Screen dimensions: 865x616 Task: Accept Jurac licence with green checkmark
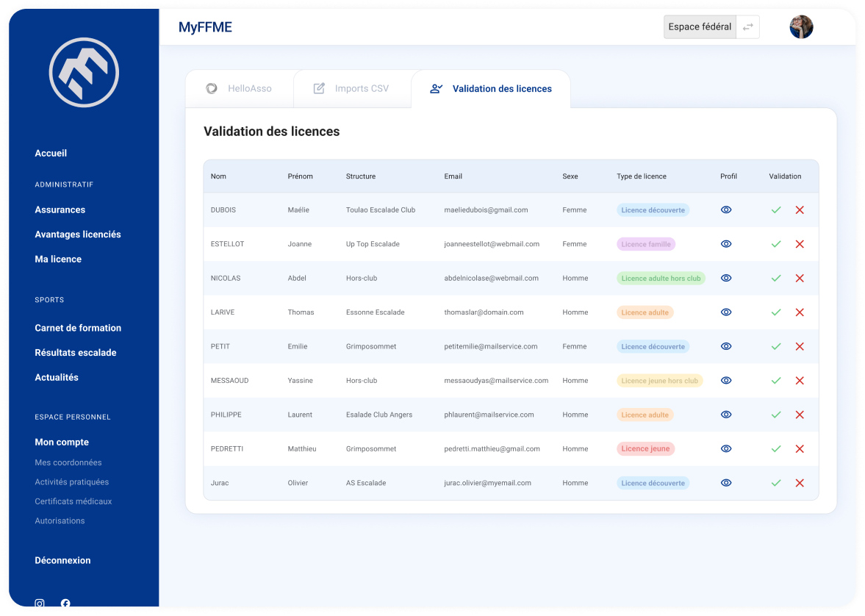(x=775, y=483)
